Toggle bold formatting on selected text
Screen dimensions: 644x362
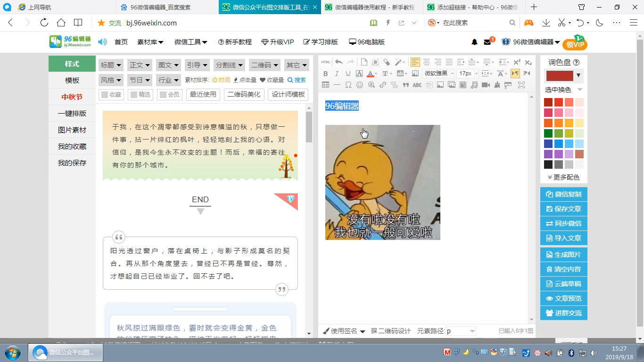[x=326, y=74]
